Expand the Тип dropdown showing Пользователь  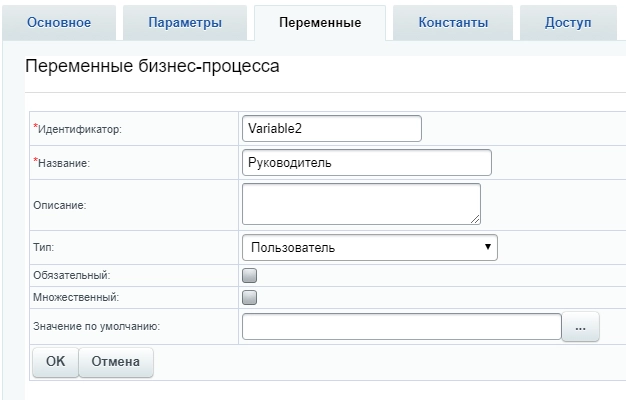[x=369, y=247]
